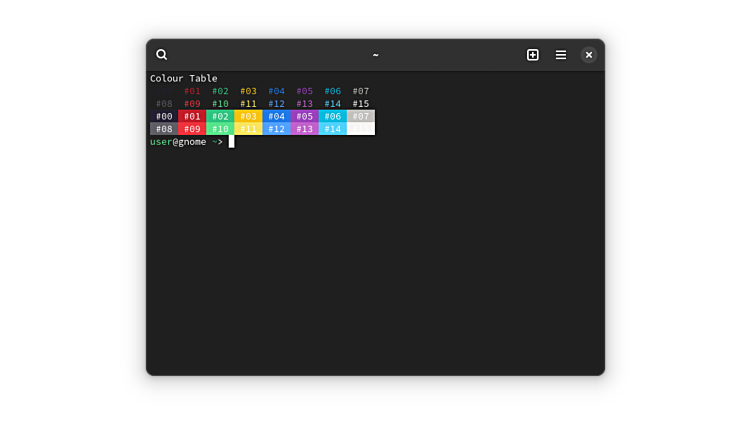Click the terminal cursor block after prompt
This screenshot has height=423, width=752.
(x=231, y=142)
